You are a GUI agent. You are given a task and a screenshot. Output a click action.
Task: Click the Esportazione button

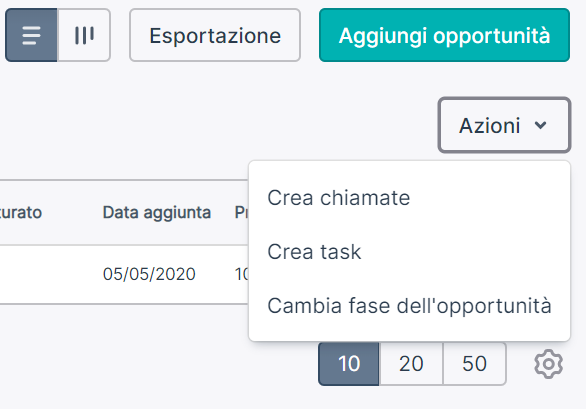[x=215, y=35]
